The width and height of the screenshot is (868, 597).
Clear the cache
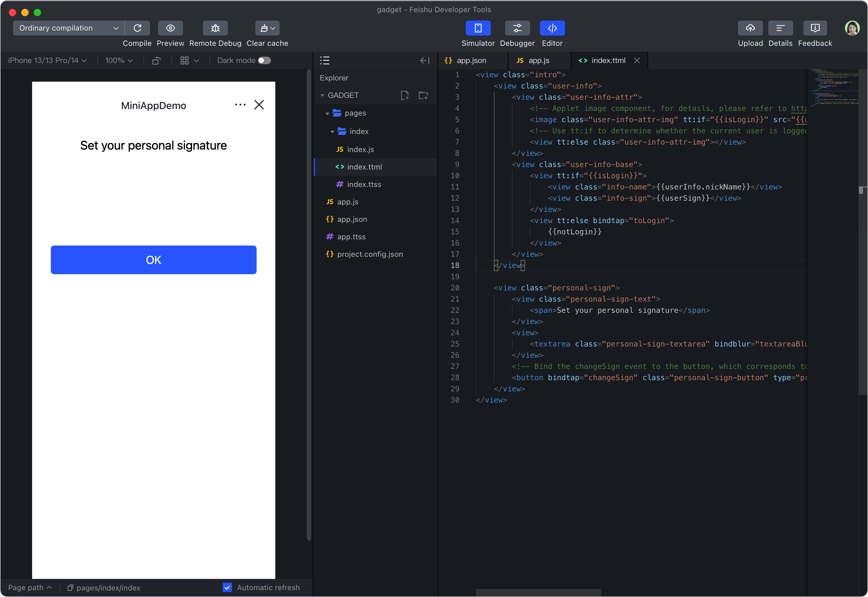[267, 28]
